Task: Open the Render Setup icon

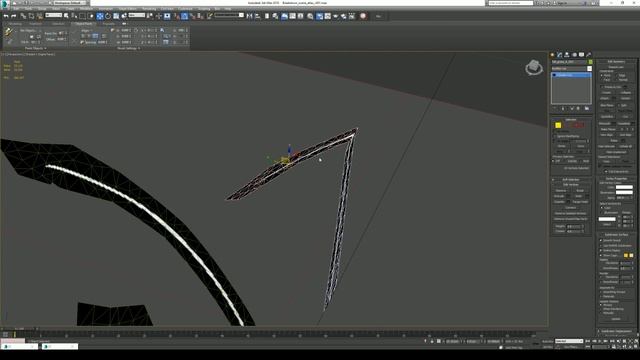Action: [319, 16]
